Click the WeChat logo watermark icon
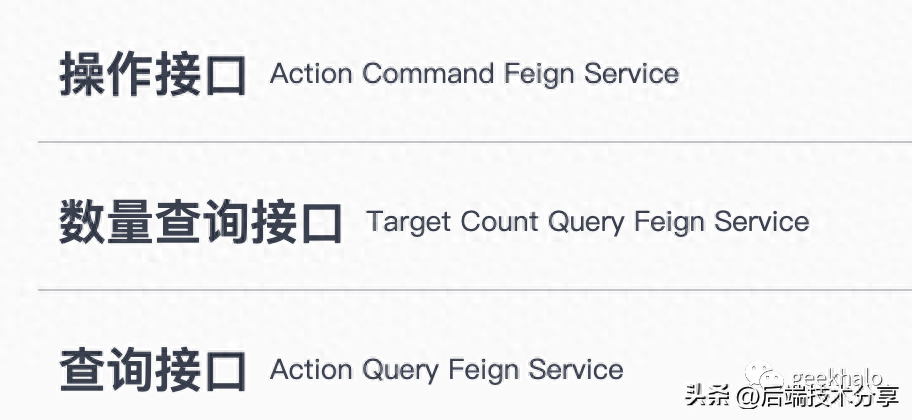 tap(764, 375)
